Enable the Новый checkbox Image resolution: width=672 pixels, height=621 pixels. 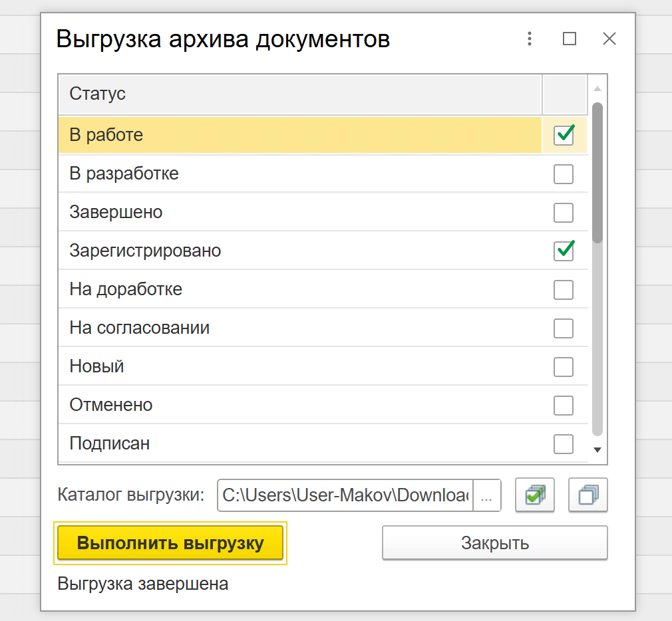pyautogui.click(x=564, y=366)
